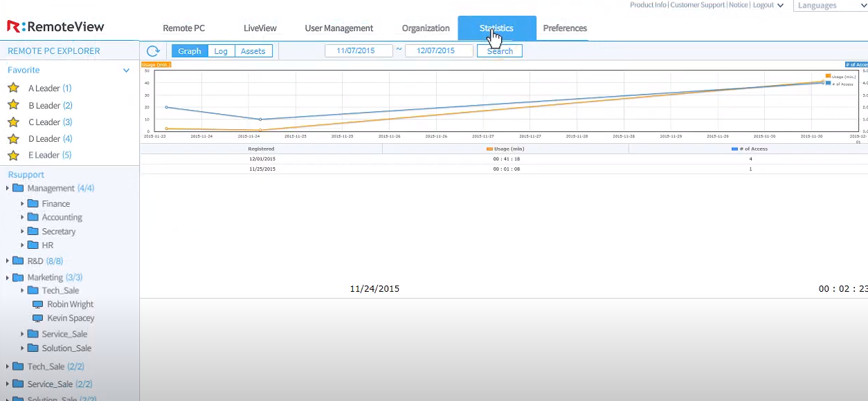Viewport: 868px width, 401px height.
Task: Click the Tech_Sale (2/2) folder icon
Action: pyautogui.click(x=18, y=366)
